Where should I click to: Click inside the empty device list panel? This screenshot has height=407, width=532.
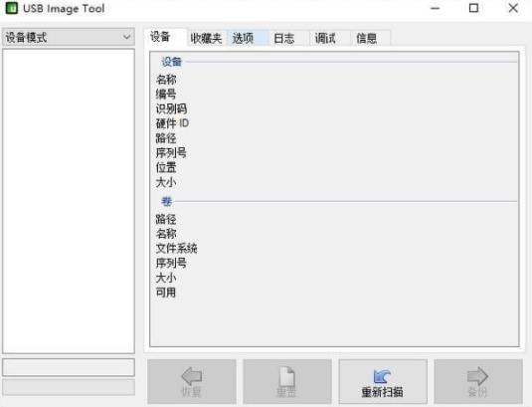(69, 201)
